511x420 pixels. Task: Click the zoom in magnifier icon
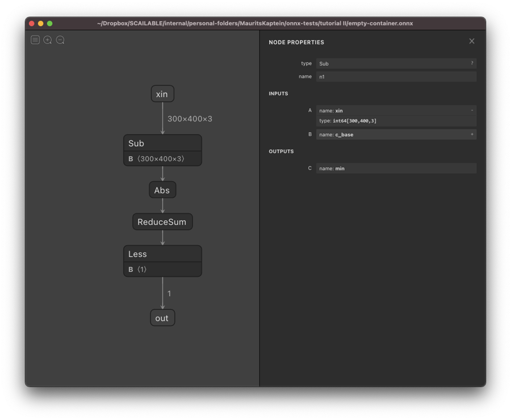(48, 40)
